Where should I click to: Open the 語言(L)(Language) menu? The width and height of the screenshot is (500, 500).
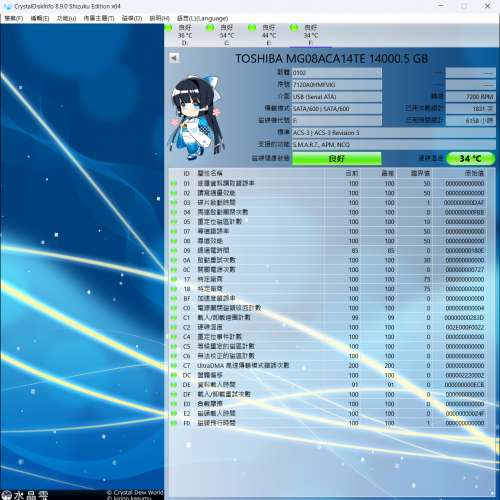(202, 18)
